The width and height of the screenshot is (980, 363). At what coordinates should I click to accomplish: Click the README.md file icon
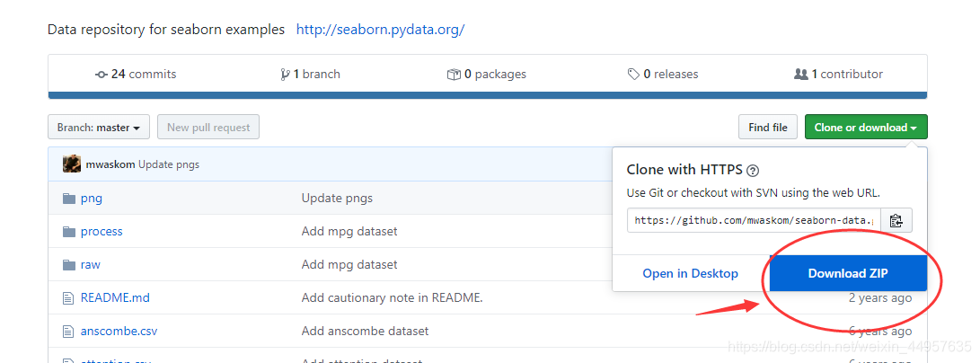point(68,297)
